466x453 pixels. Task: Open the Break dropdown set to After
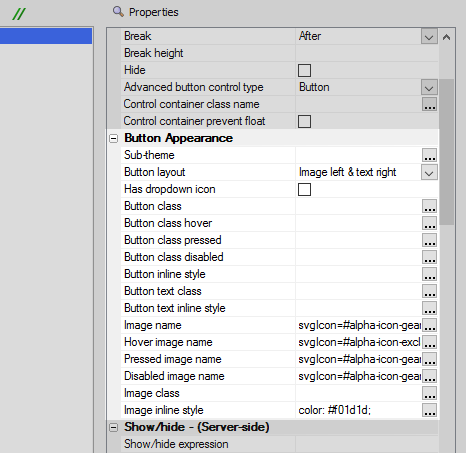click(x=429, y=36)
